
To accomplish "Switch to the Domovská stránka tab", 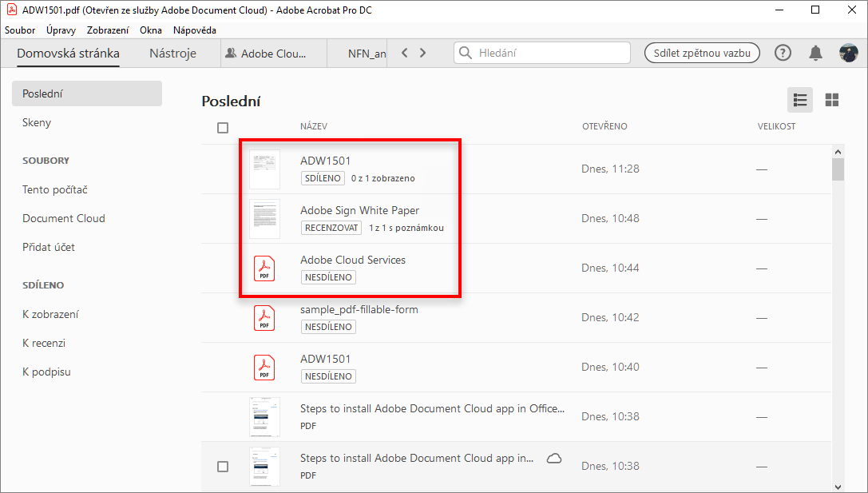I will [x=68, y=54].
